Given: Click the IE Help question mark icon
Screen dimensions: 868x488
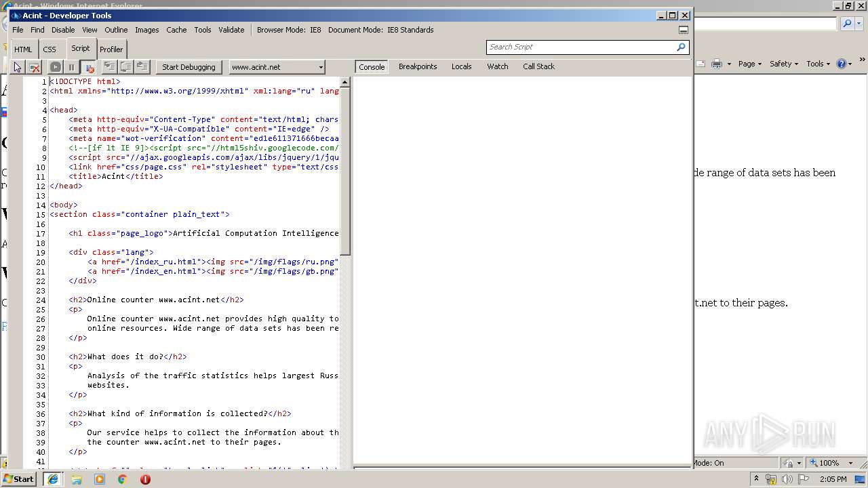Looking at the screenshot, I should [842, 64].
